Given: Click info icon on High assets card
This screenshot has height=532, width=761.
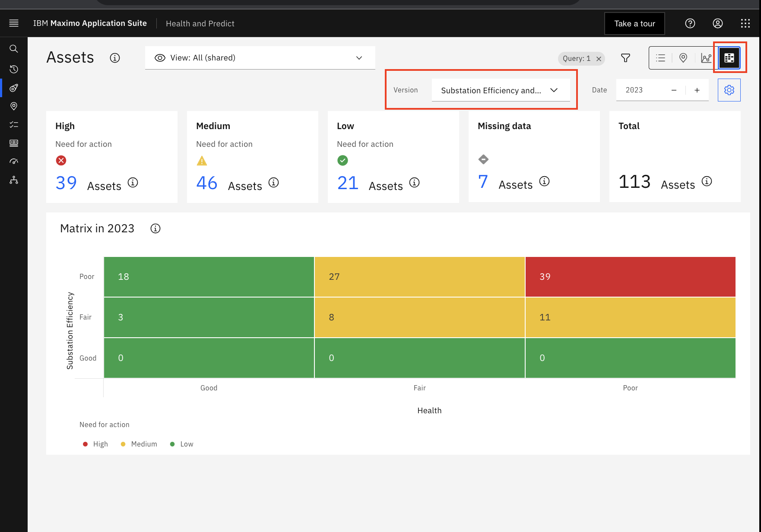Looking at the screenshot, I should pyautogui.click(x=133, y=183).
